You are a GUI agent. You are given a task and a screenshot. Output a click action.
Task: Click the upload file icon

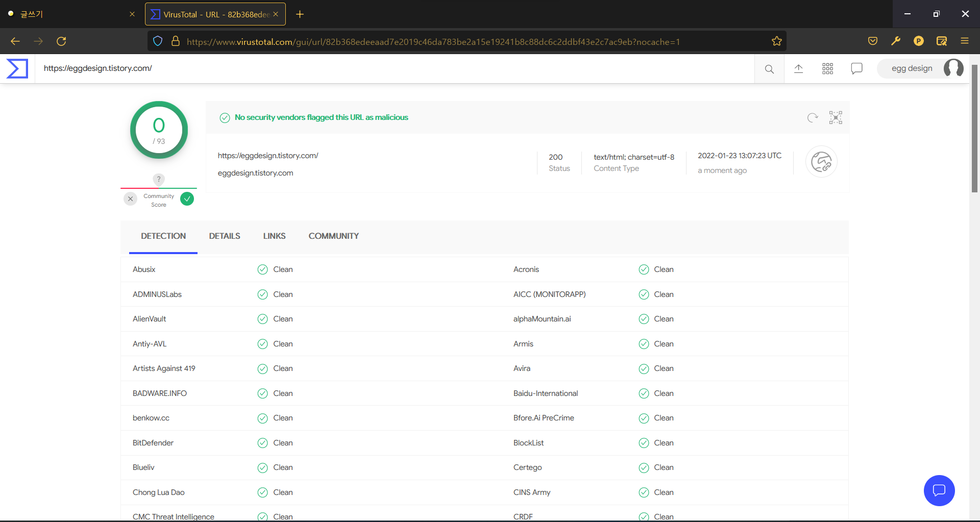click(x=799, y=68)
